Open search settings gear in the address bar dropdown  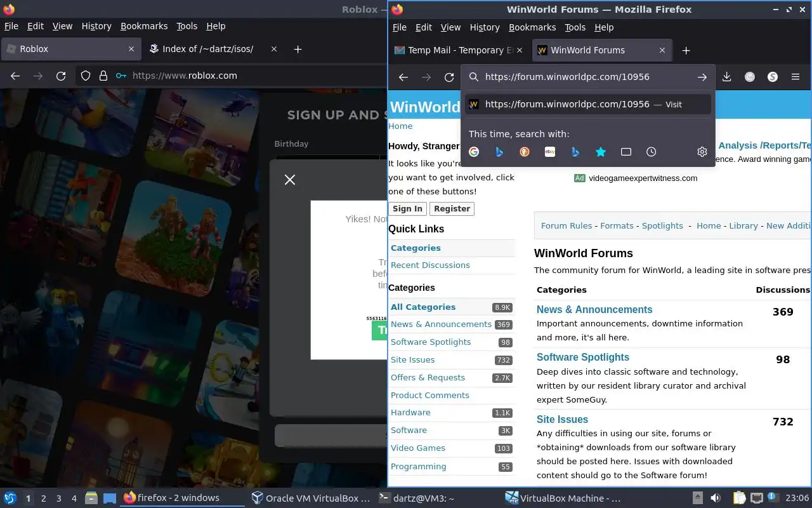702,152
